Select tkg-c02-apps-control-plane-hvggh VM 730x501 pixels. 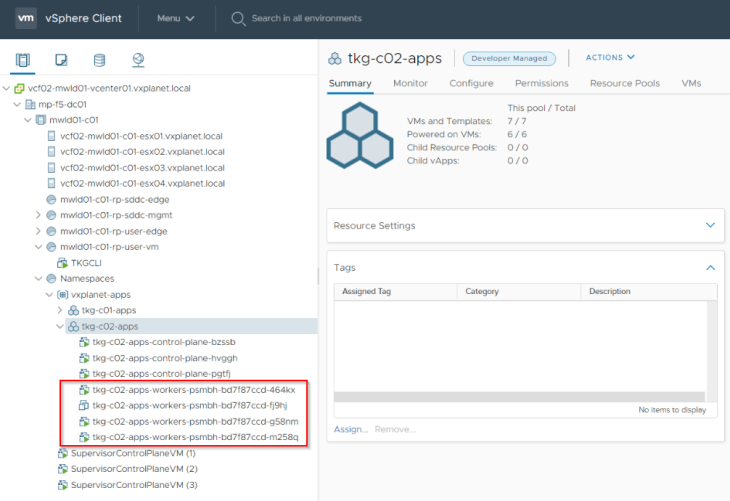point(165,358)
